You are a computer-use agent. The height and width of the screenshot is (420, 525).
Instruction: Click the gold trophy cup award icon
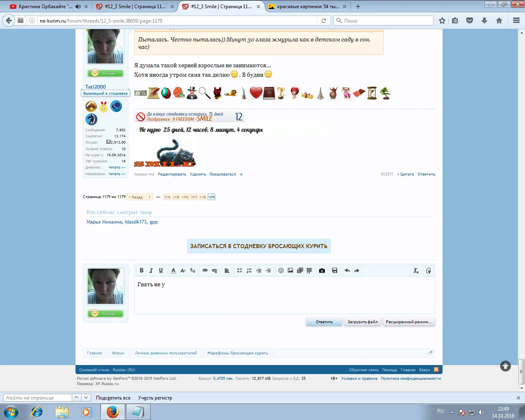click(x=281, y=93)
